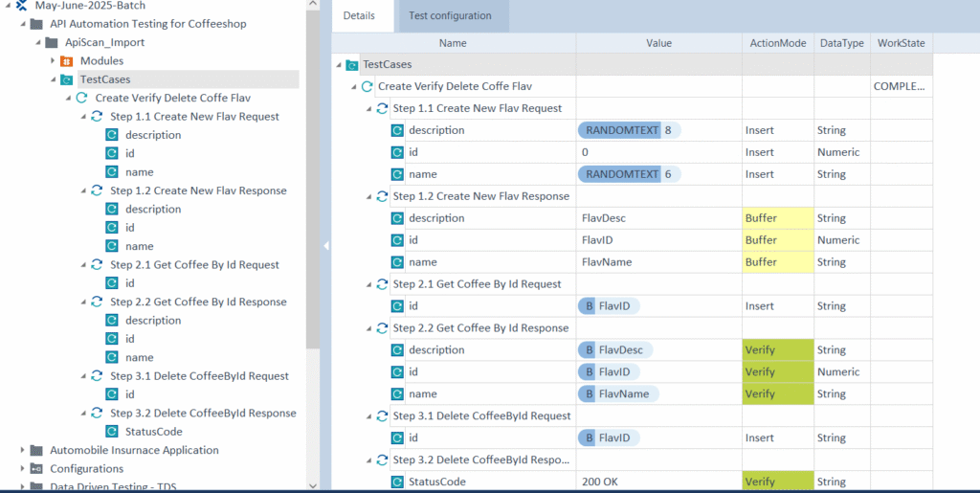Click Step 2.1 Get Coffee By Id Request icon in tree
The width and height of the screenshot is (980, 493).
(x=97, y=265)
